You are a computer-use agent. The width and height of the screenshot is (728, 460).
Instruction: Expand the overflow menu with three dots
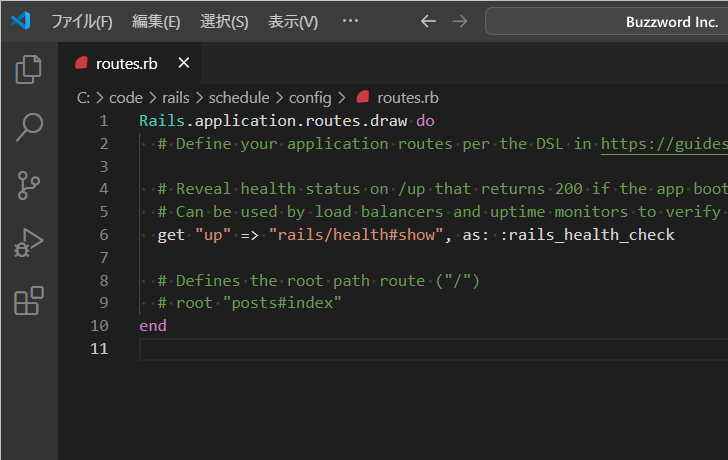click(350, 20)
